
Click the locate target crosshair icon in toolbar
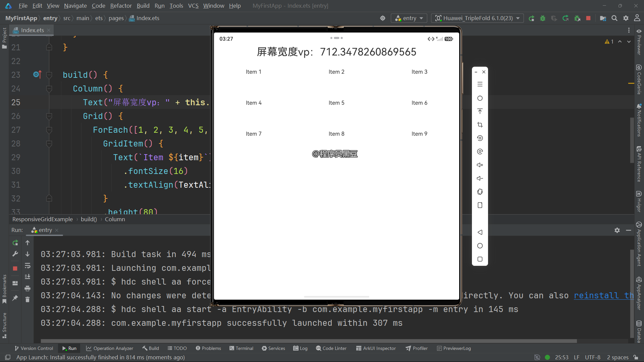pyautogui.click(x=383, y=18)
